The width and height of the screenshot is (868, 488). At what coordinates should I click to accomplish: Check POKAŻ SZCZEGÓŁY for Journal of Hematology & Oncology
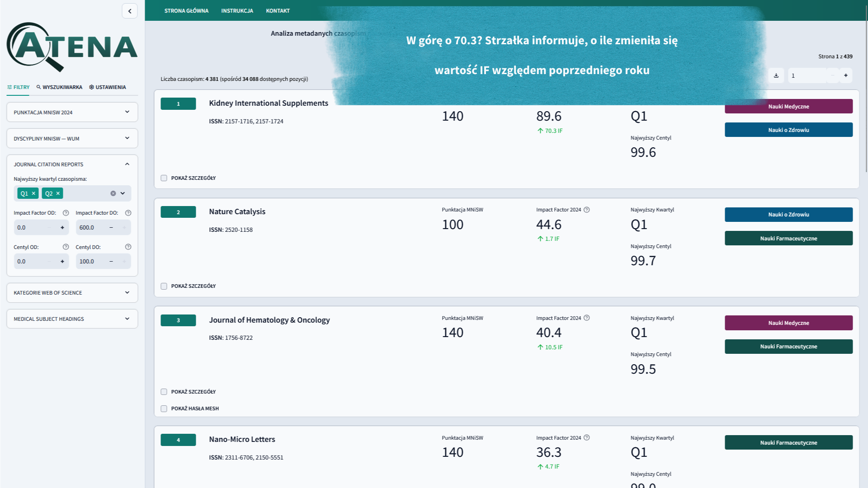(164, 392)
